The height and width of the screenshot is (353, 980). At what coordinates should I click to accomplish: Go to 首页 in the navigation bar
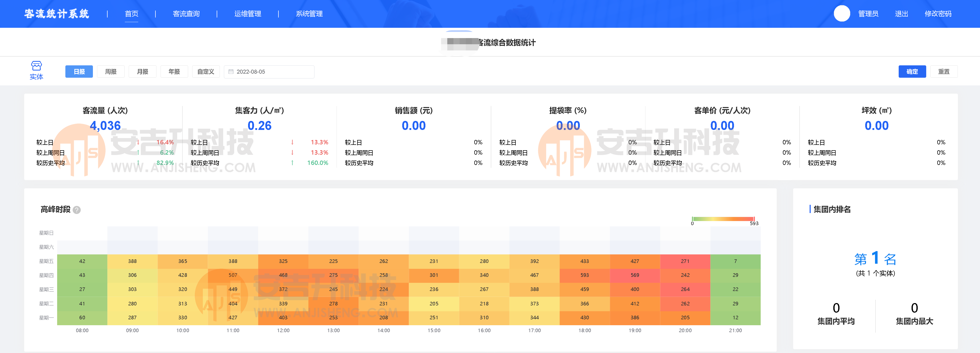132,14
